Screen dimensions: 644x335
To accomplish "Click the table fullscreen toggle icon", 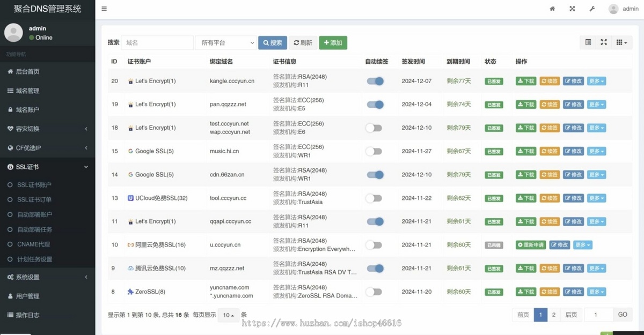I will (x=604, y=42).
